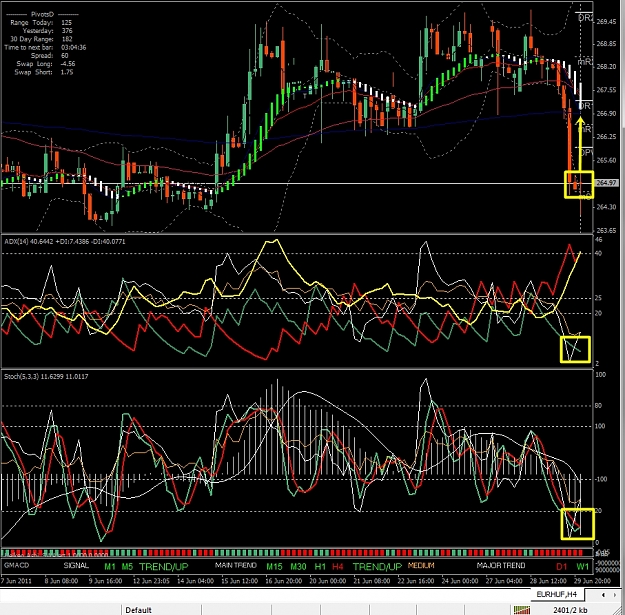The image size is (625, 615).
Task: Click the MAIN TREND label
Action: point(236,565)
